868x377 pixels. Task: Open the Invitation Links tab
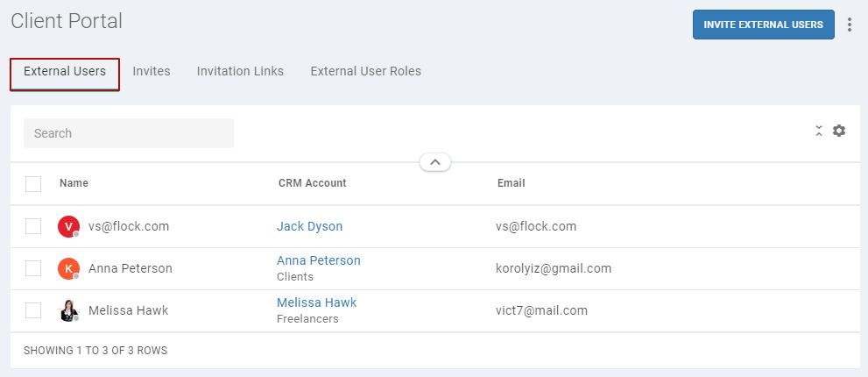(240, 72)
